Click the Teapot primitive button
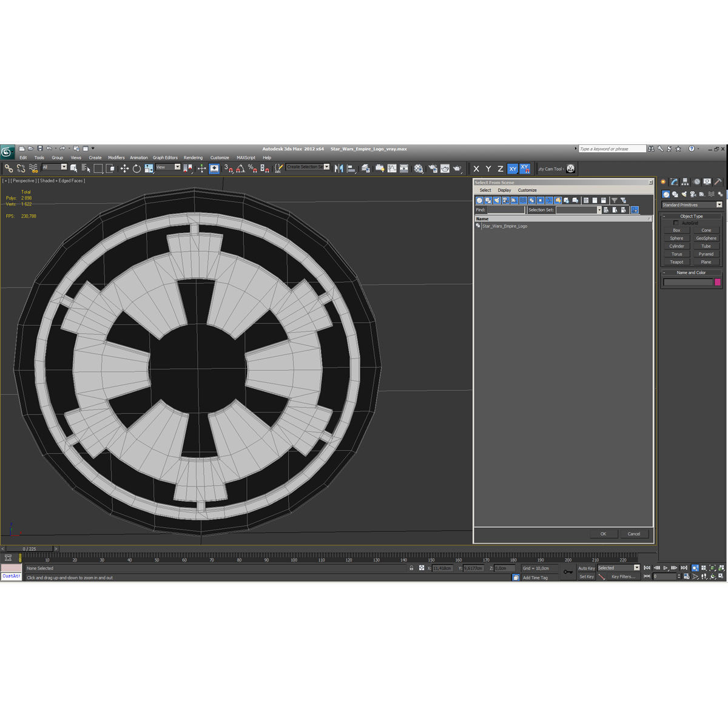This screenshot has height=728, width=728. [676, 262]
